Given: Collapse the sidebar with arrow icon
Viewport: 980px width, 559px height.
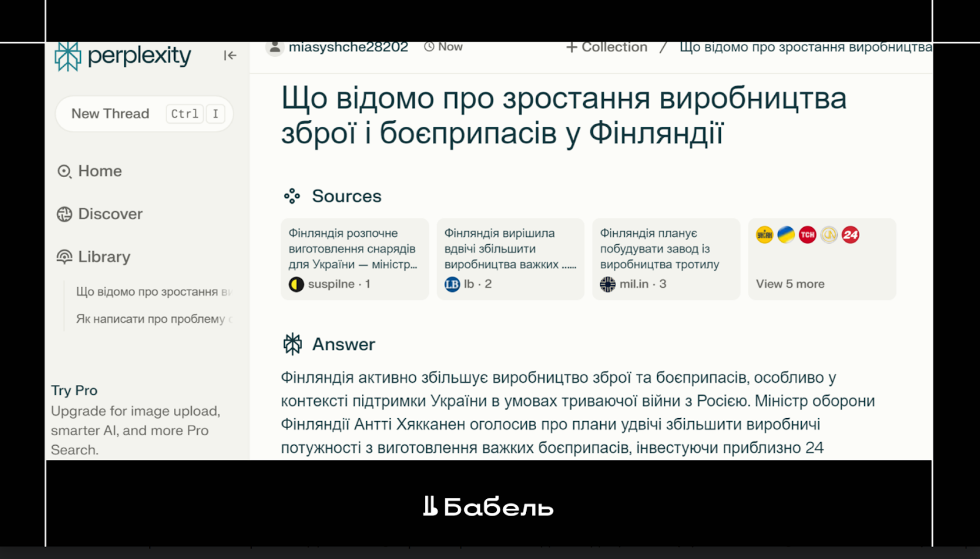Looking at the screenshot, I should tap(230, 56).
